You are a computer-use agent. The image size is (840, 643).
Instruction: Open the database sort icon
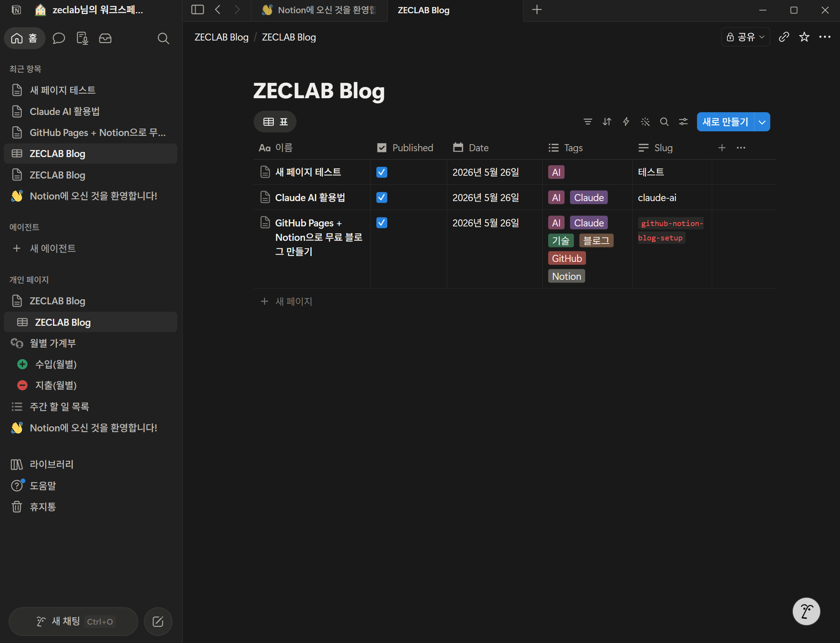coord(607,122)
